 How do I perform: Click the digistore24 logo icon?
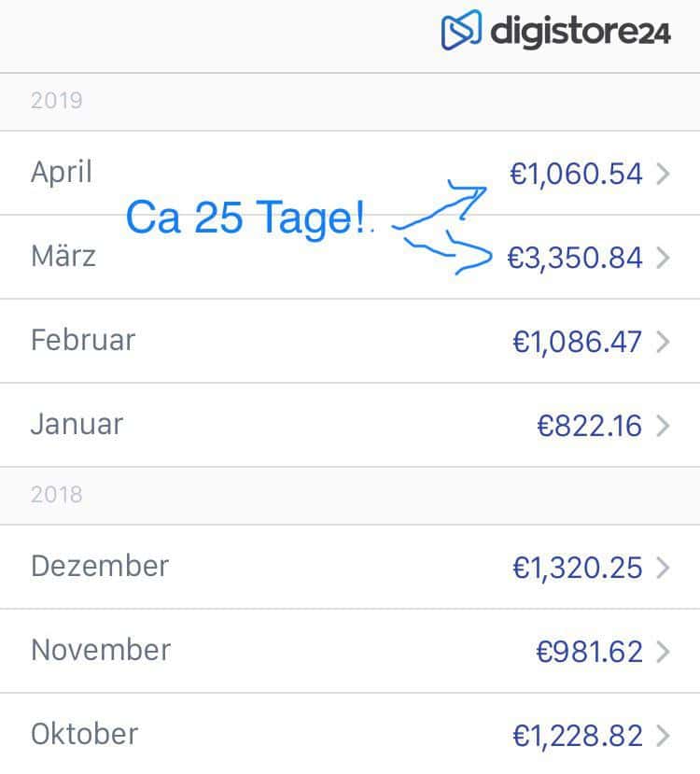tap(461, 30)
